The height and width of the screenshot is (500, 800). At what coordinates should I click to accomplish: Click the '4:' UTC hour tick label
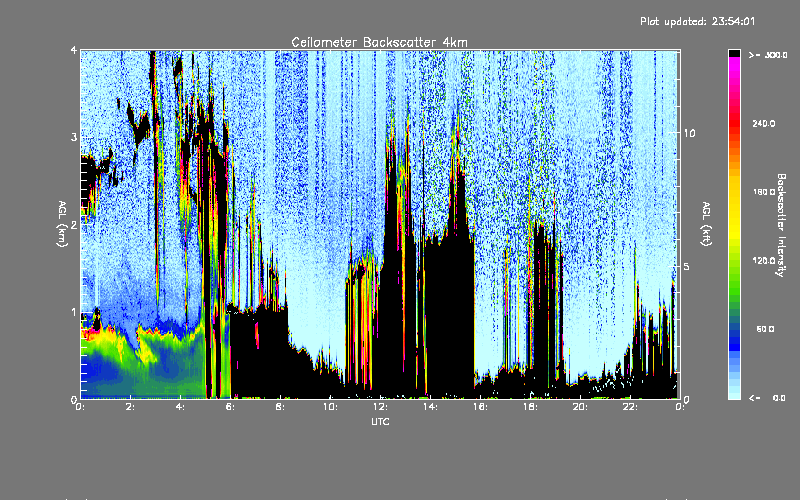click(x=181, y=407)
